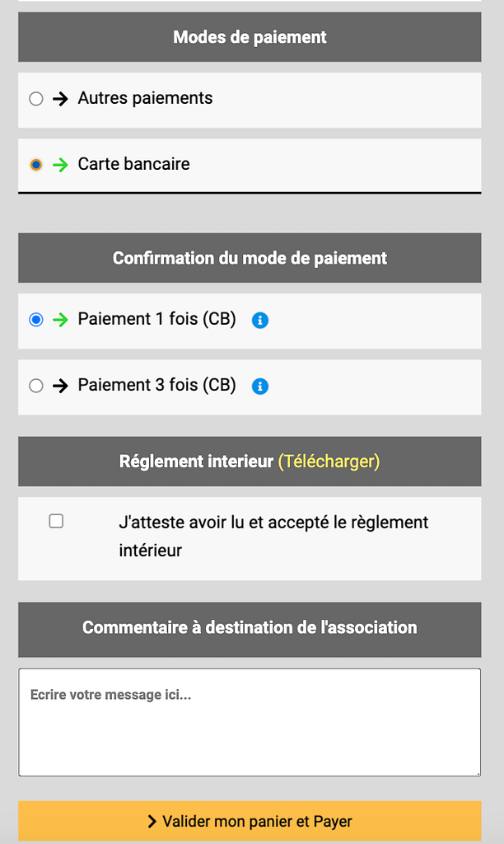Select the Autres paiements radio button
504x844 pixels.
pos(35,99)
